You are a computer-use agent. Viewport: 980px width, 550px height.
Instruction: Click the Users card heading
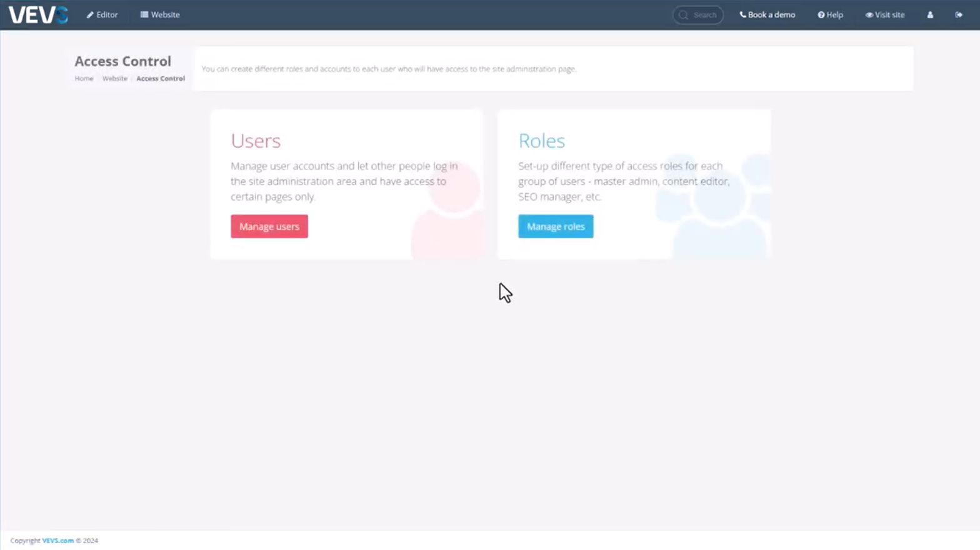click(256, 141)
